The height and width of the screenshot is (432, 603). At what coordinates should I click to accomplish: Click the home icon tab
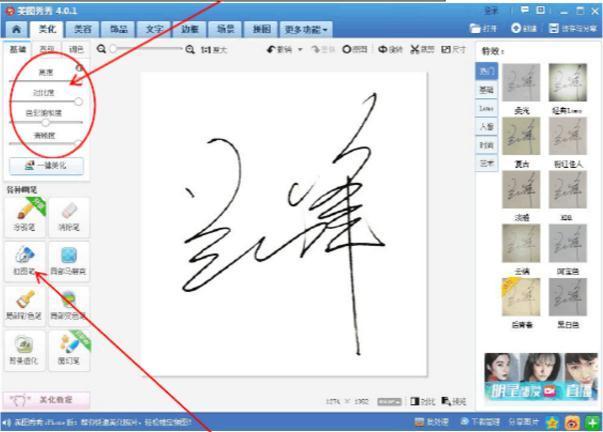(x=16, y=29)
